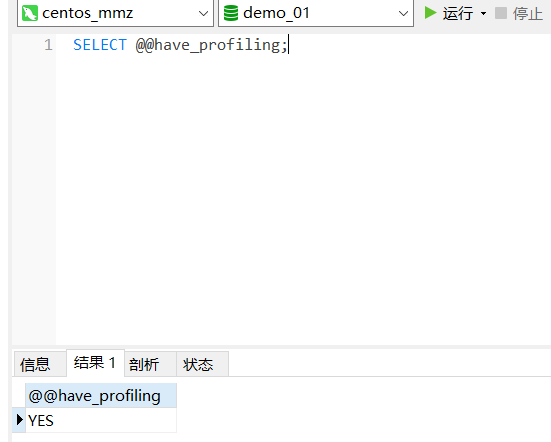
Task: Open the centos_mmz connection dropdown
Action: tap(203, 14)
